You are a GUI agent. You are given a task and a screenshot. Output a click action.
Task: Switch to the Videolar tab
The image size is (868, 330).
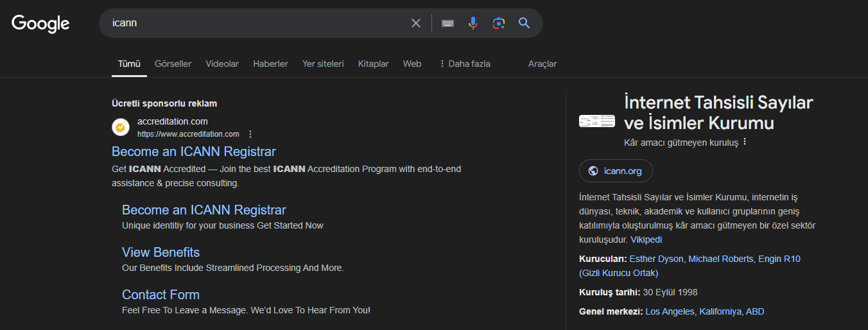[222, 64]
